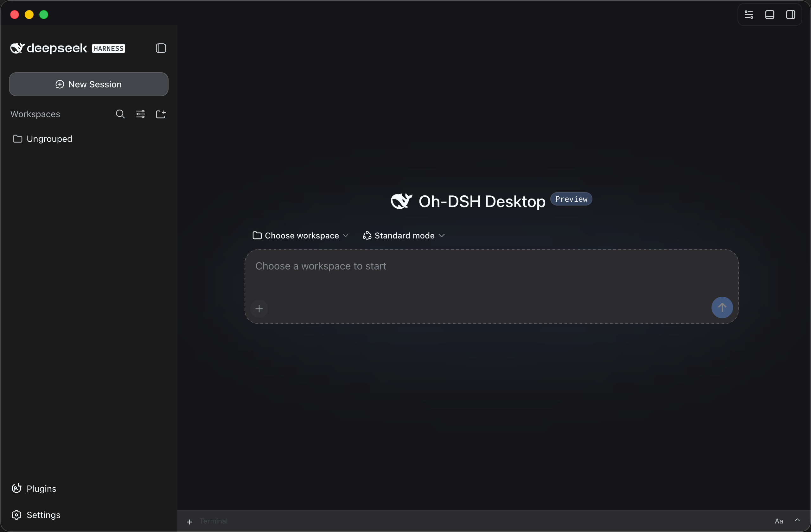The width and height of the screenshot is (811, 532).
Task: Open the top-right settings sliders icon
Action: (749, 15)
